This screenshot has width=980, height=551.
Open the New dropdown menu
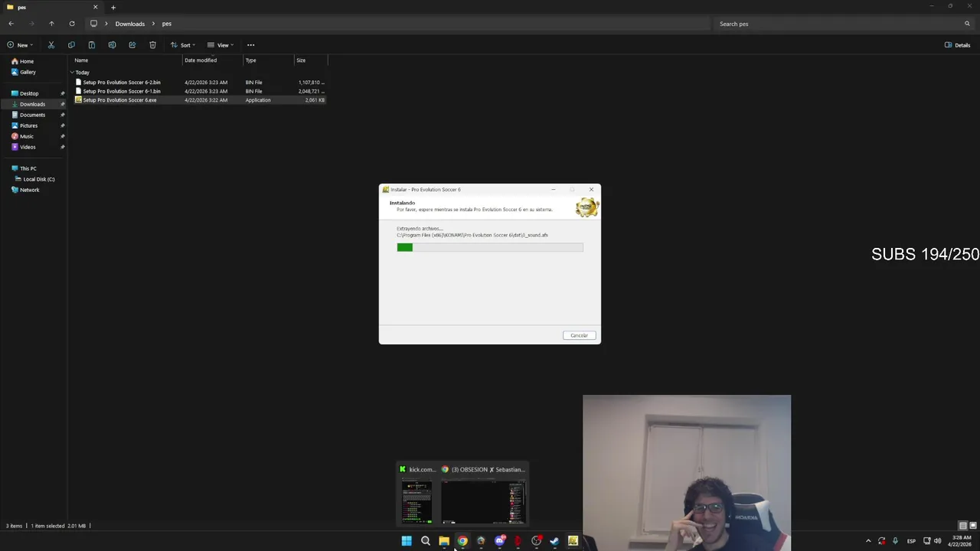point(20,45)
